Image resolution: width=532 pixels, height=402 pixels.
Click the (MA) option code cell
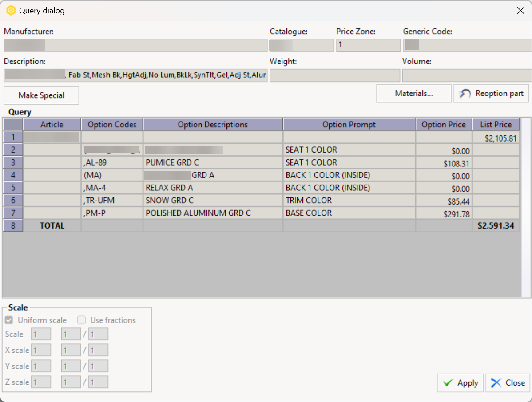click(112, 175)
